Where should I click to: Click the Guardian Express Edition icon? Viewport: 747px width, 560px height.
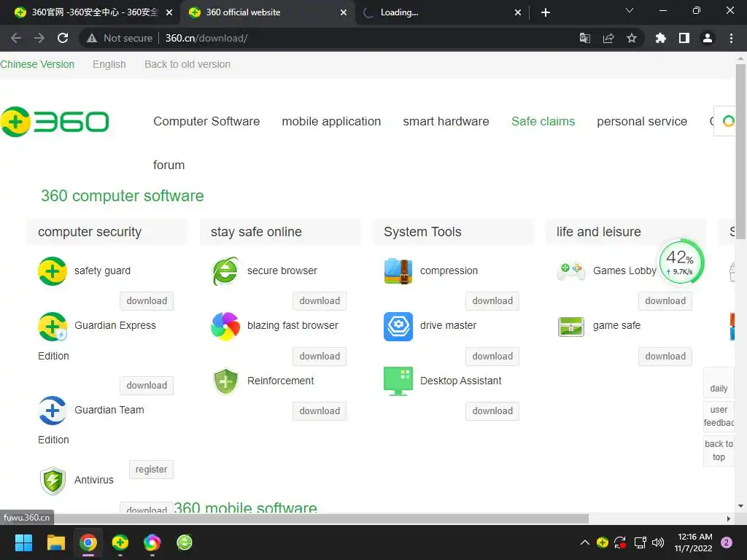[53, 326]
